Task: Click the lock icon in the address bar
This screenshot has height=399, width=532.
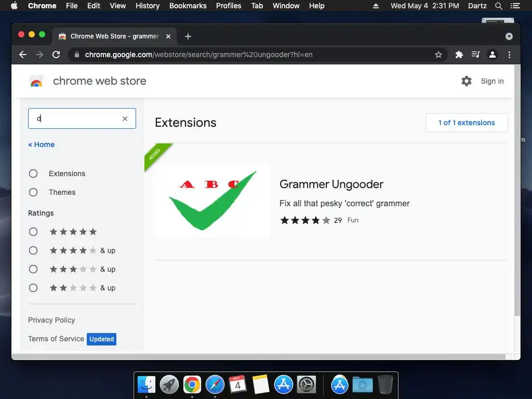Action: [x=77, y=55]
